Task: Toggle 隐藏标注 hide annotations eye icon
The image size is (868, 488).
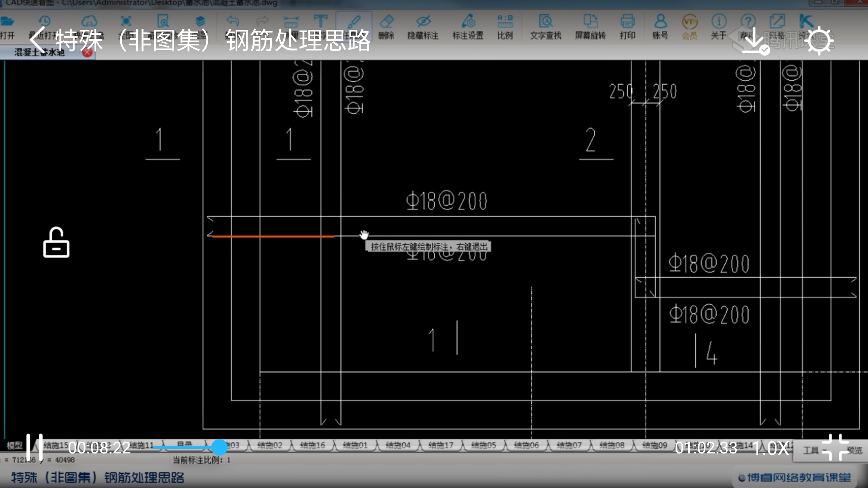Action: coord(423,27)
